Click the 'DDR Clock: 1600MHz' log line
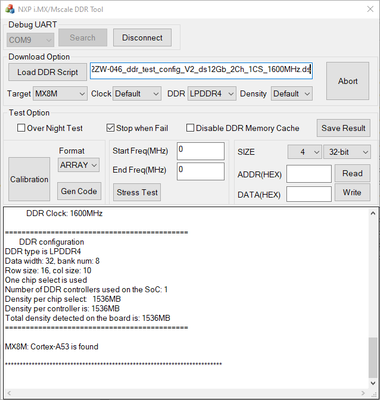380x400 pixels. 64,213
